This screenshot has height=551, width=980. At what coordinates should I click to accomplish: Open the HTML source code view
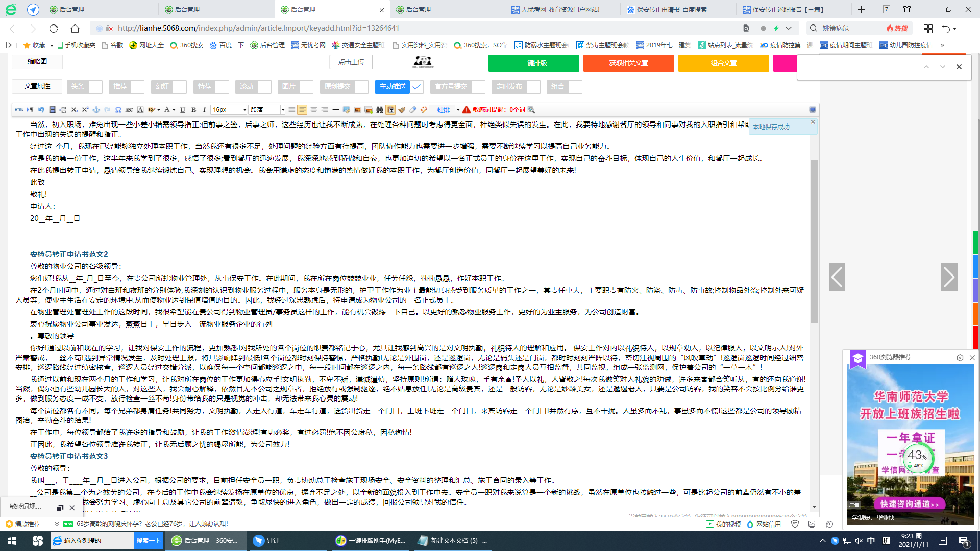(x=19, y=110)
